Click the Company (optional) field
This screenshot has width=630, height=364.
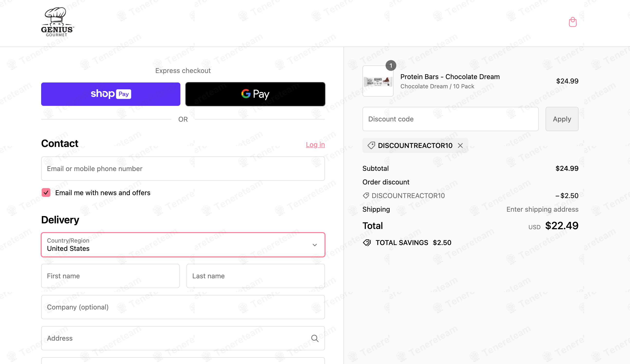pyautogui.click(x=183, y=307)
